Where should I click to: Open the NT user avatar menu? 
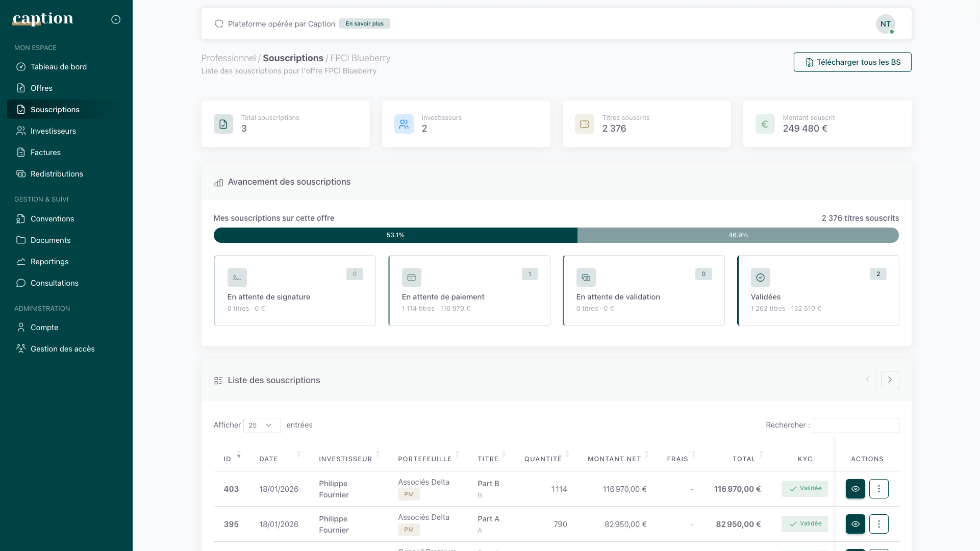[885, 24]
